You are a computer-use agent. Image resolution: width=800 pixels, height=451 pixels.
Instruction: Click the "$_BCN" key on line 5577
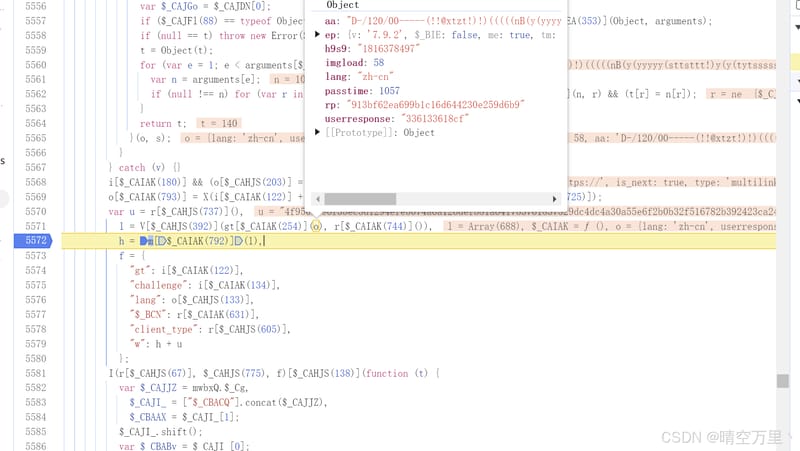[x=148, y=315]
